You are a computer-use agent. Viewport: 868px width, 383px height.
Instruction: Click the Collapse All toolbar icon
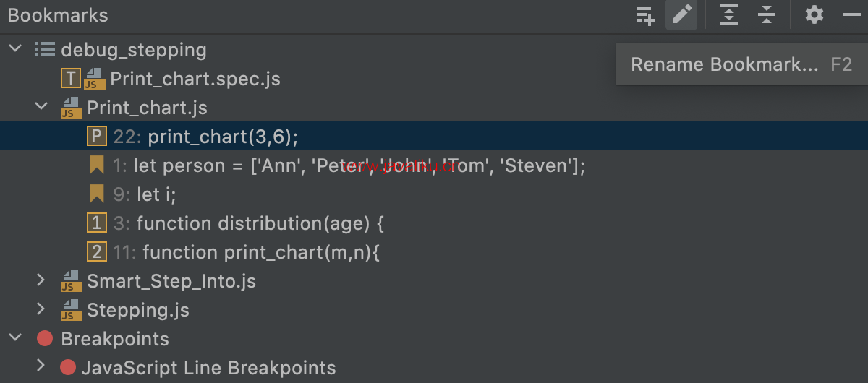767,15
